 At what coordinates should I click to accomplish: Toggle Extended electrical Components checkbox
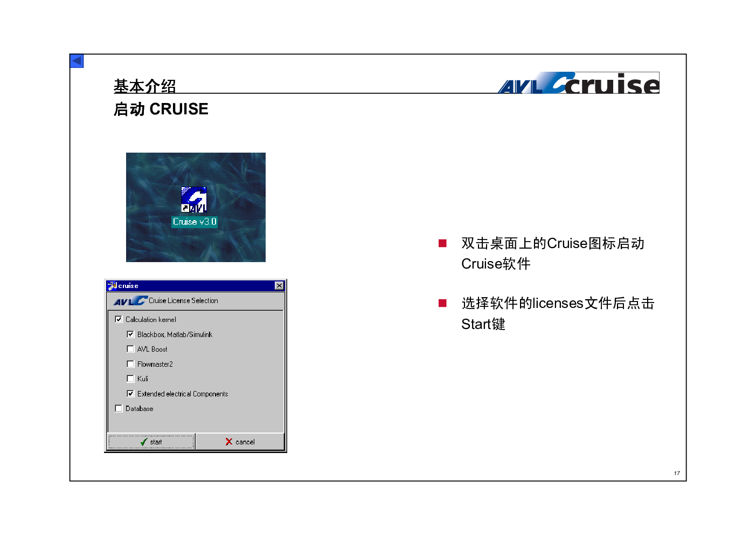pyautogui.click(x=130, y=394)
